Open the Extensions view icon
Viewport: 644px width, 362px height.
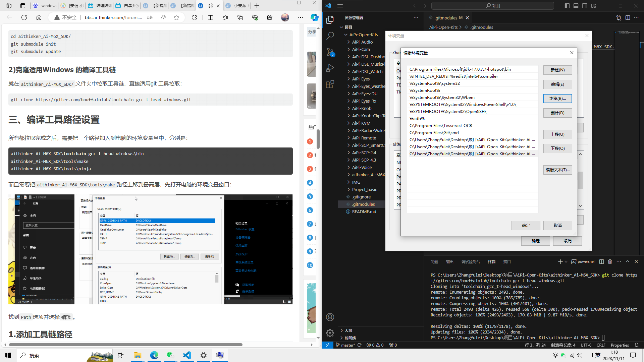330,84
